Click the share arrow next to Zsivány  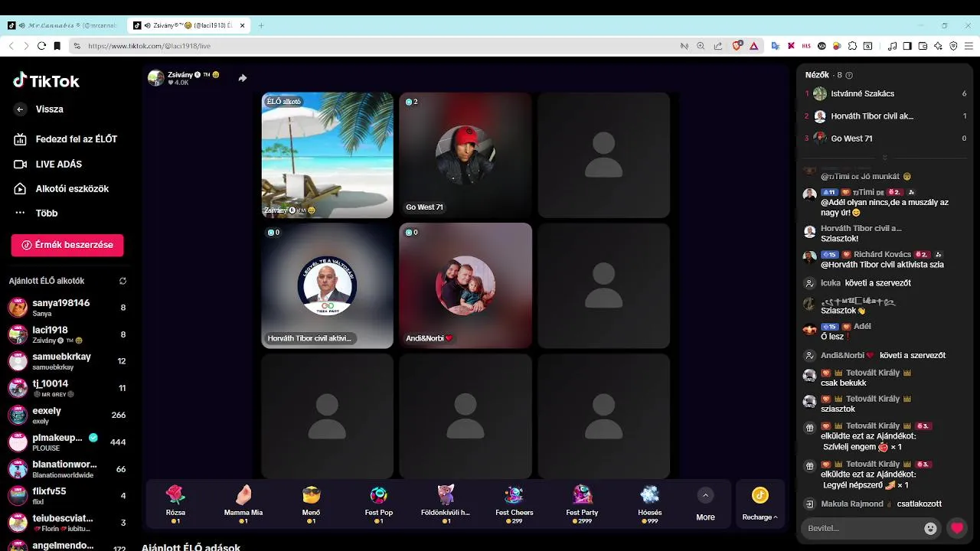243,78
